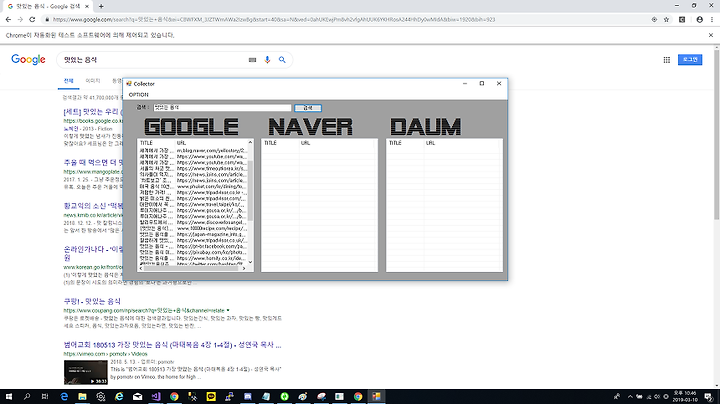Click GOOGLE list scroll-up arrow
This screenshot has height=404, width=720.
250,142
